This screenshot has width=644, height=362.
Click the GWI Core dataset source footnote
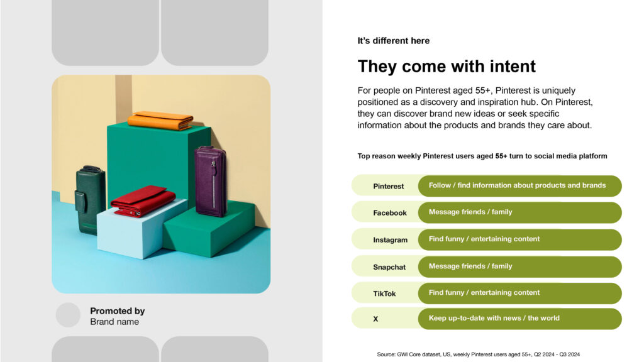click(x=479, y=354)
